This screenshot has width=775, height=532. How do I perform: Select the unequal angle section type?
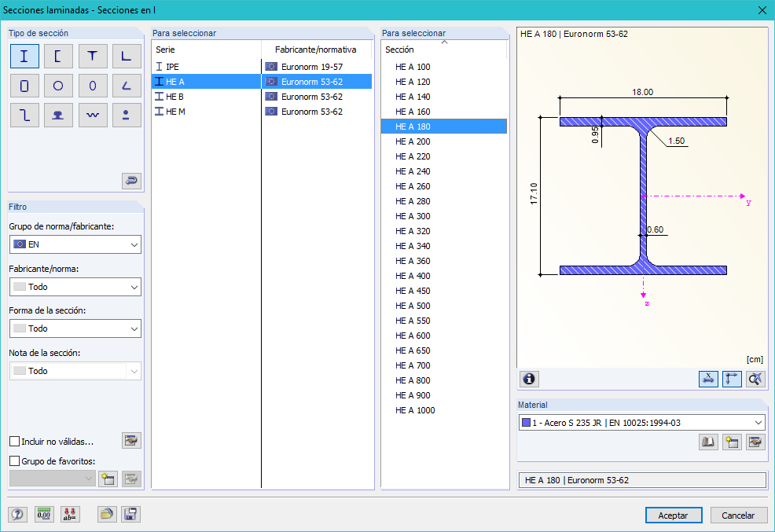coord(127,86)
